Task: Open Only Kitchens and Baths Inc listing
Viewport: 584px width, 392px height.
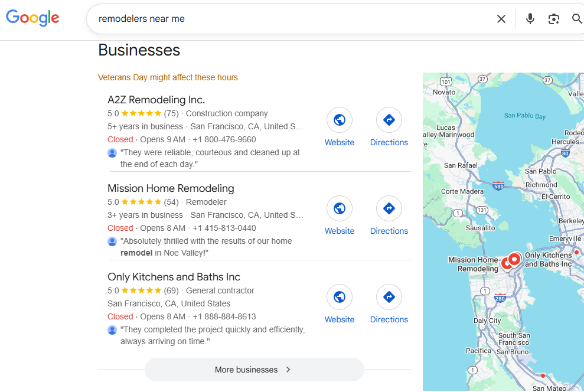Action: 174,277
